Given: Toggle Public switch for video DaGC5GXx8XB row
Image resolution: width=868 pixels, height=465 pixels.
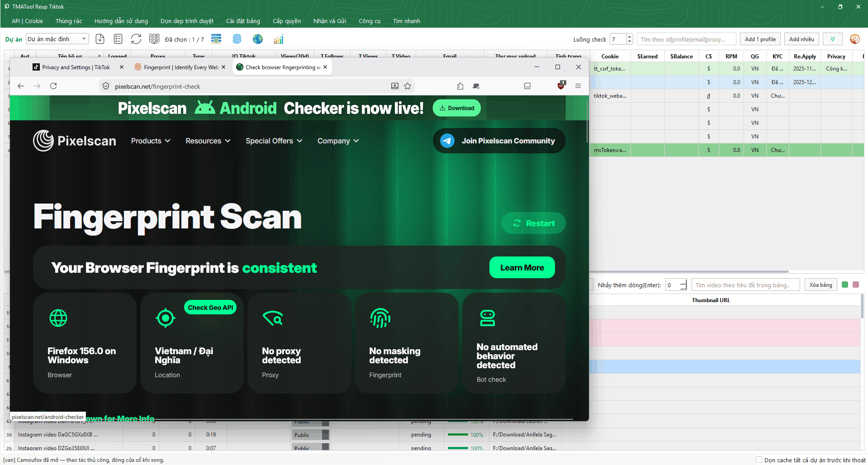Looking at the screenshot, I should click(x=310, y=435).
